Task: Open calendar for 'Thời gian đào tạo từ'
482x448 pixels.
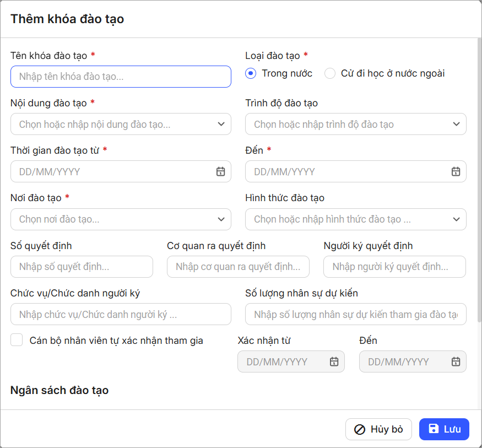Action: [220, 172]
